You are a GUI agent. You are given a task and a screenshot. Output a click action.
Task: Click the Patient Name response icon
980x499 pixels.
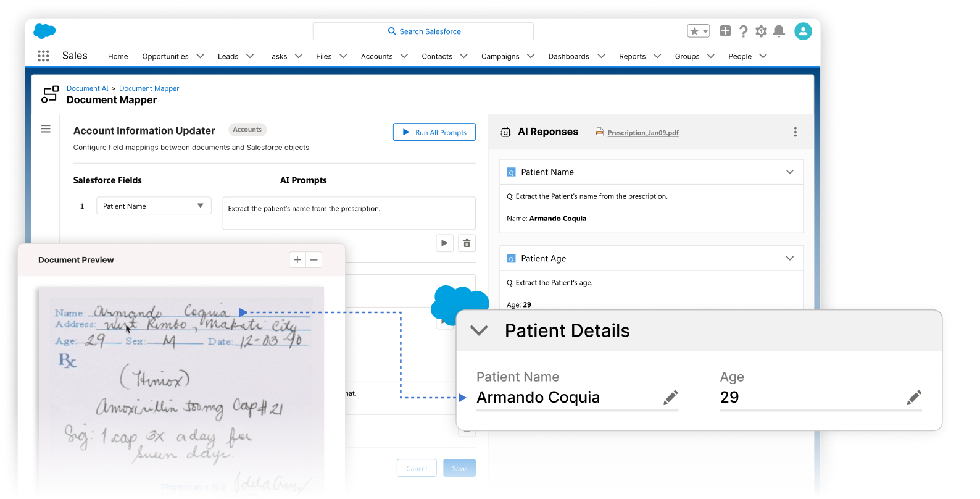[511, 172]
